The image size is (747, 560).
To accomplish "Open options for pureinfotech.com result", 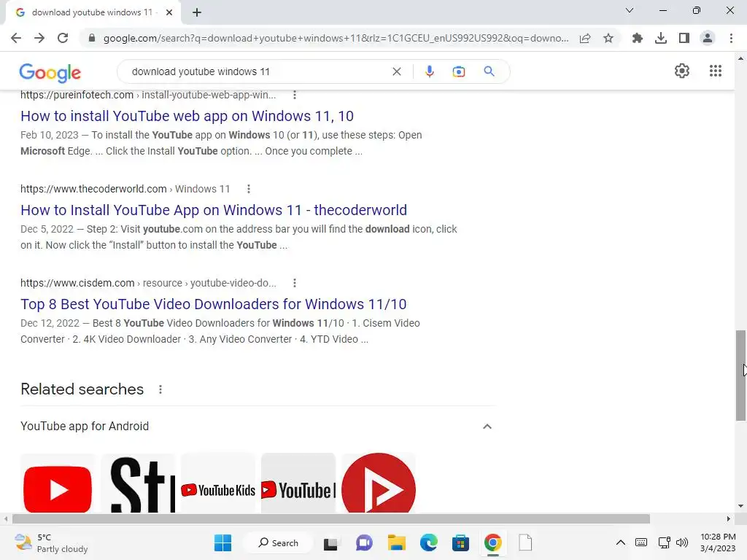I will [x=295, y=95].
